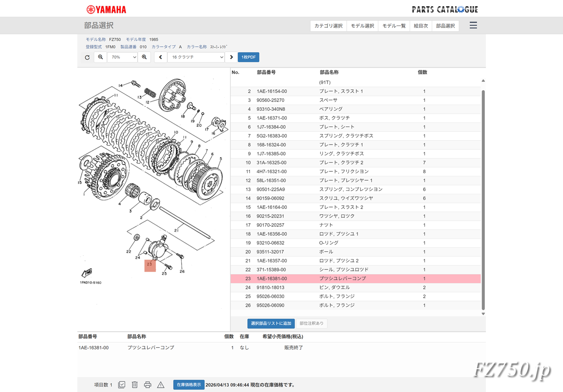Toggle select-all with the checkmark icon
This screenshot has height=392, width=563.
121,384
